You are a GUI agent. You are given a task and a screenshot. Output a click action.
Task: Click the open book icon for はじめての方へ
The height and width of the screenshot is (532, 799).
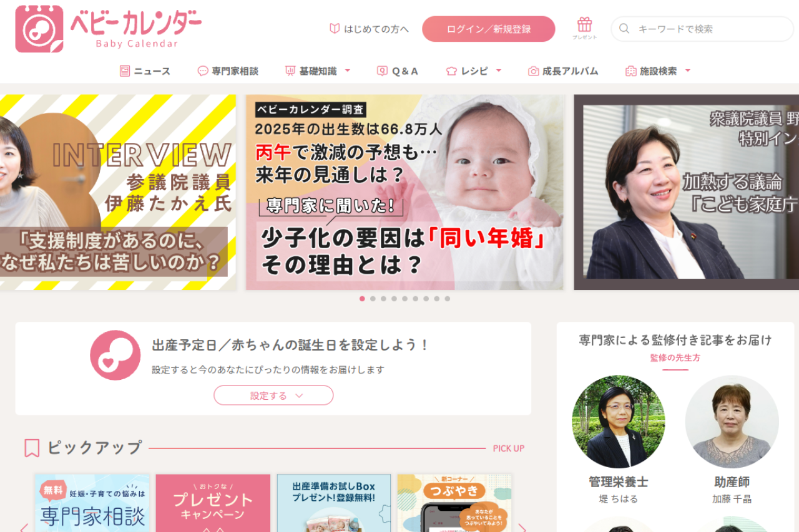click(335, 29)
